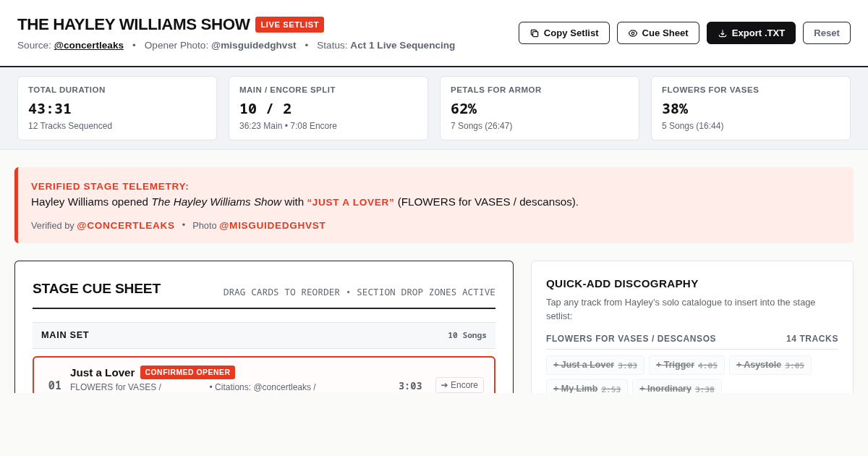The height and width of the screenshot is (456, 868).
Task: Select the Main / Encore Split card
Action: tap(328, 108)
